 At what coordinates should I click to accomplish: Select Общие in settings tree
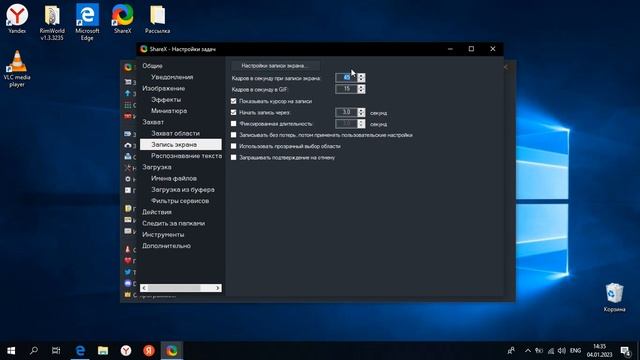[x=152, y=66]
